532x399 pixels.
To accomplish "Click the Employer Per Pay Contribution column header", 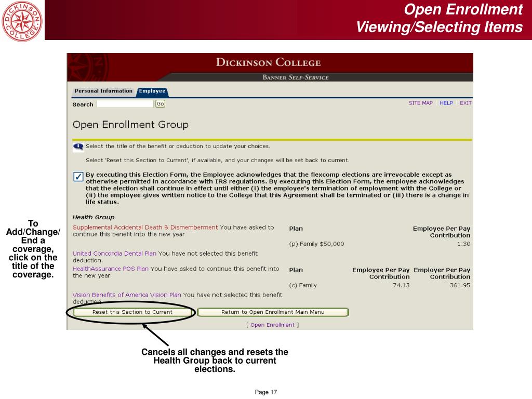I will [x=442, y=273].
